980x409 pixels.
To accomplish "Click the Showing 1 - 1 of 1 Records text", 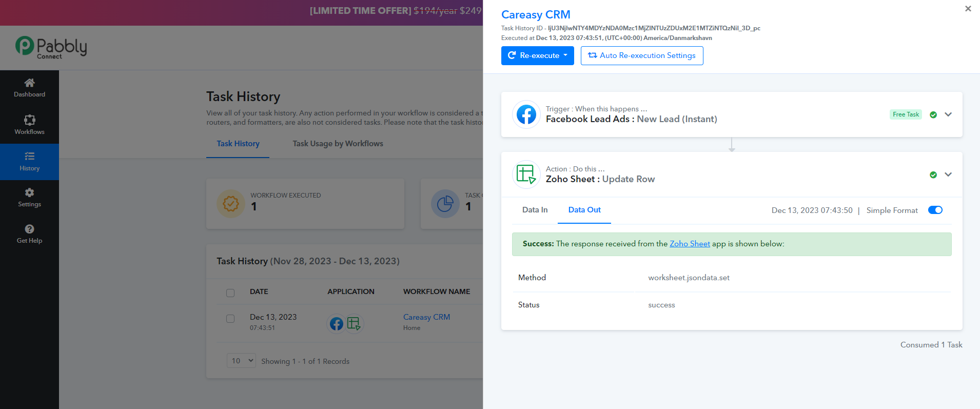I will (305, 361).
